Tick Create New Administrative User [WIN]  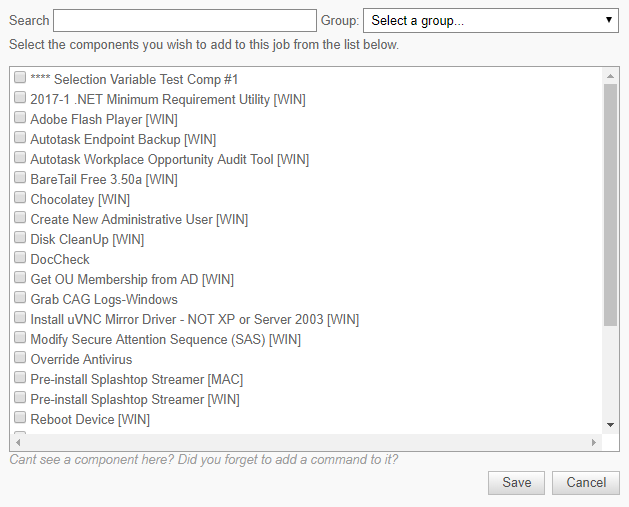point(20,217)
